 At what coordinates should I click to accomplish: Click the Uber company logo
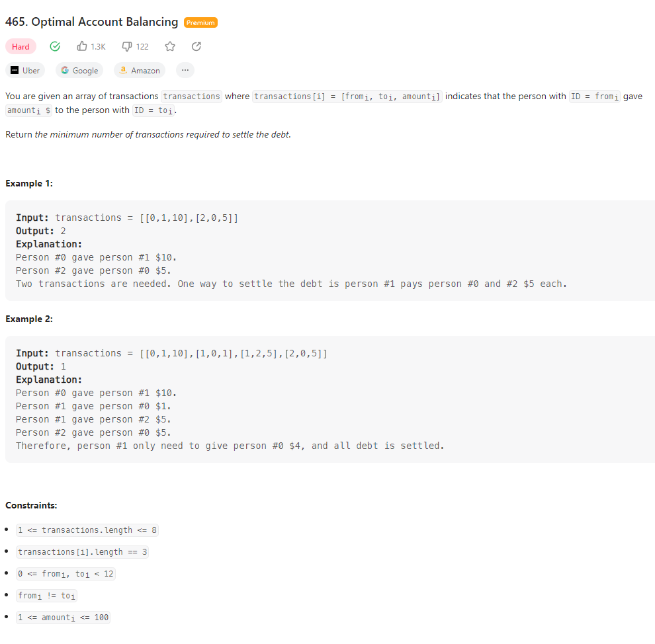(x=15, y=70)
